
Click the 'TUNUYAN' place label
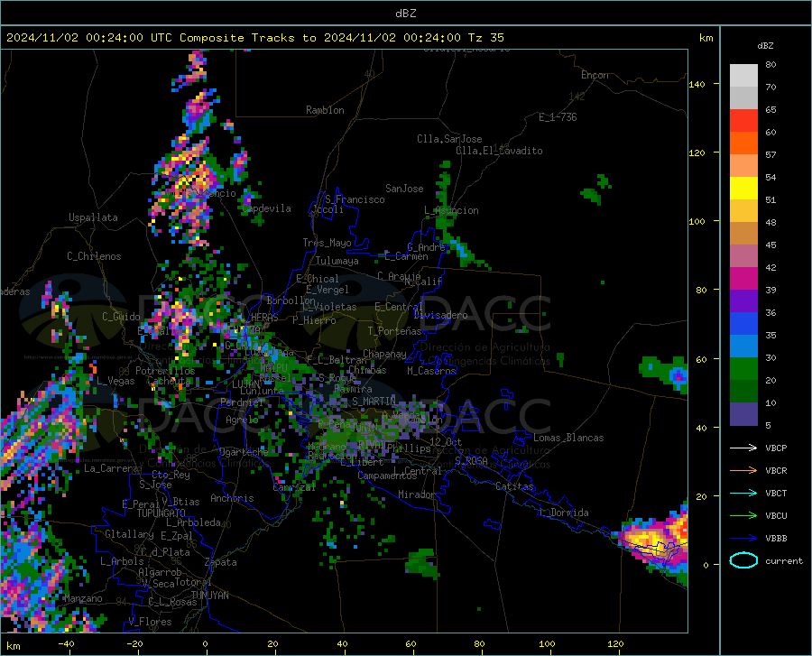209,596
